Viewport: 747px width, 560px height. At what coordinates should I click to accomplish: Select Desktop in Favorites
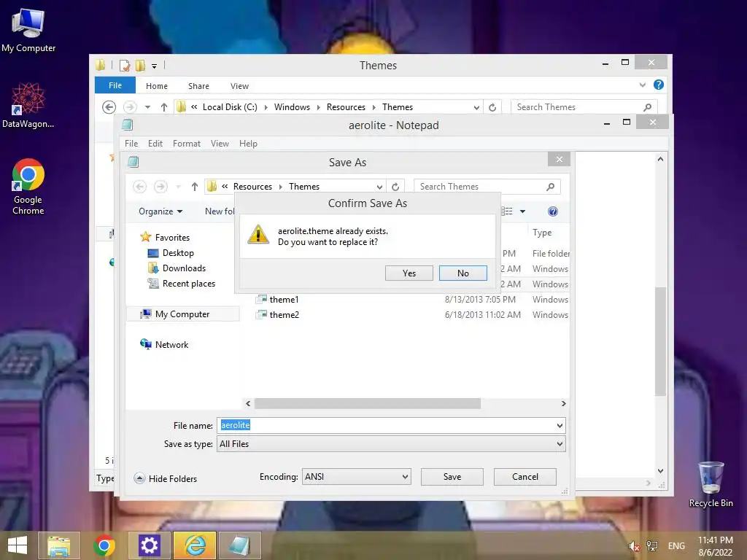pos(171,253)
